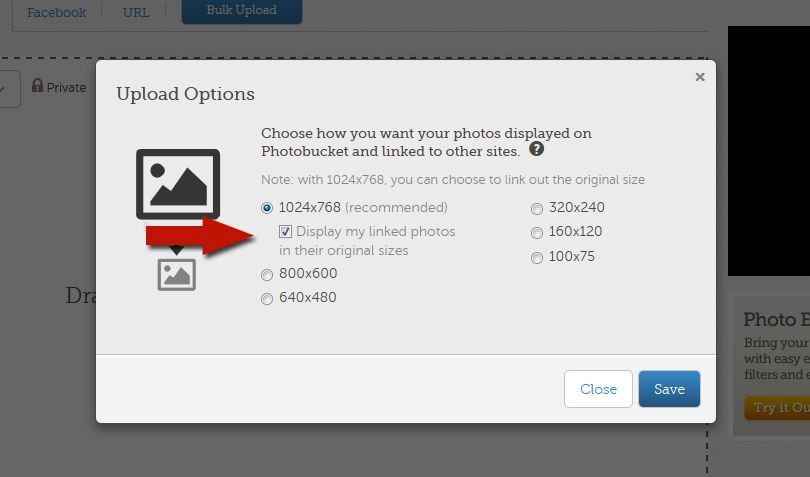810x477 pixels.
Task: Click the Close button
Action: coord(598,389)
